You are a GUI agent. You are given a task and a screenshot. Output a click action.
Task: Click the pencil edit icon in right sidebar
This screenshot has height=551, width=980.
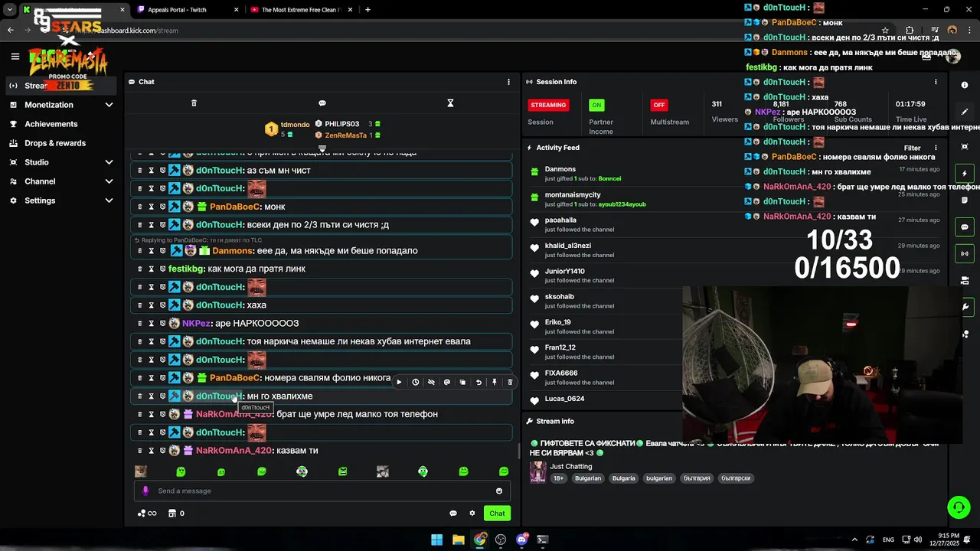[x=965, y=112]
